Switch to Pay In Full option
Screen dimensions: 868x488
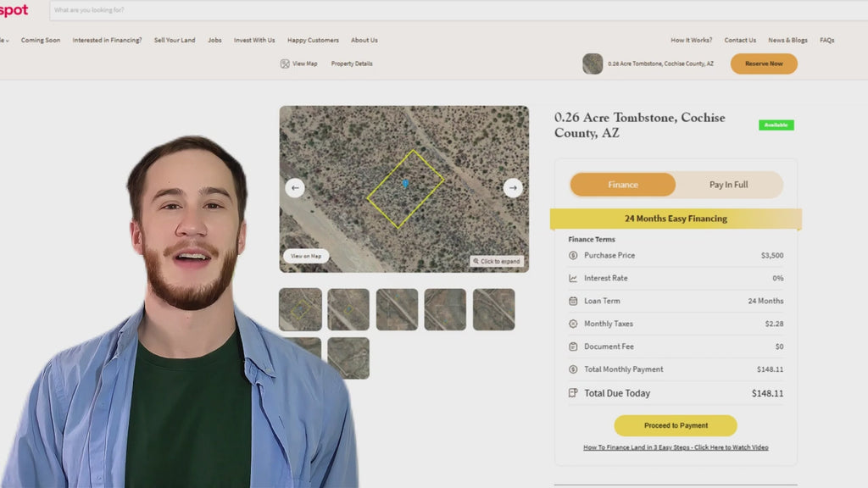(728, 185)
